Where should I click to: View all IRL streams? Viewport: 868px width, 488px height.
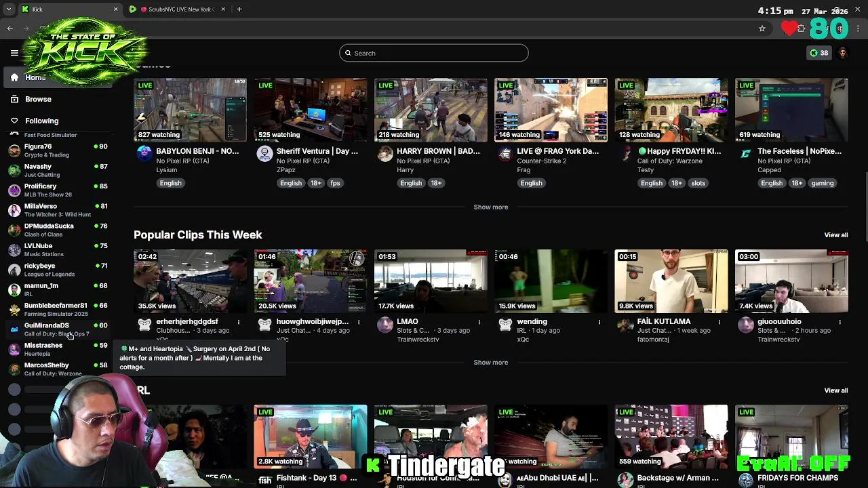(x=835, y=390)
